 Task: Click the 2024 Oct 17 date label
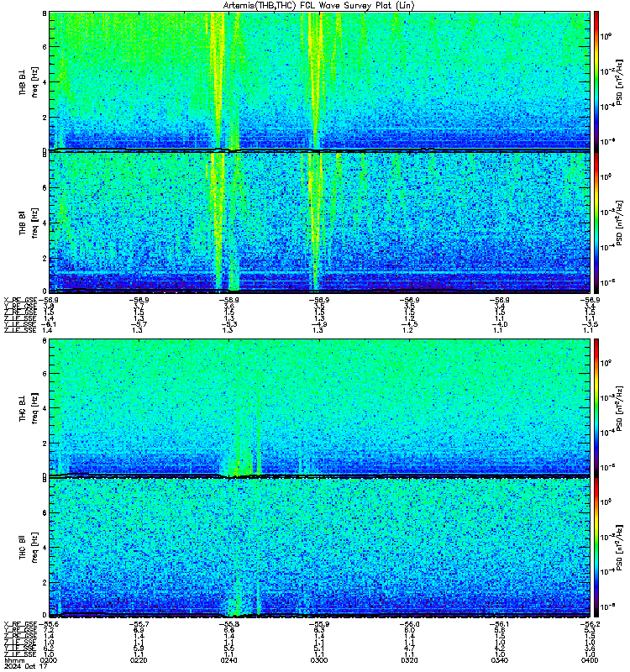tap(26, 666)
